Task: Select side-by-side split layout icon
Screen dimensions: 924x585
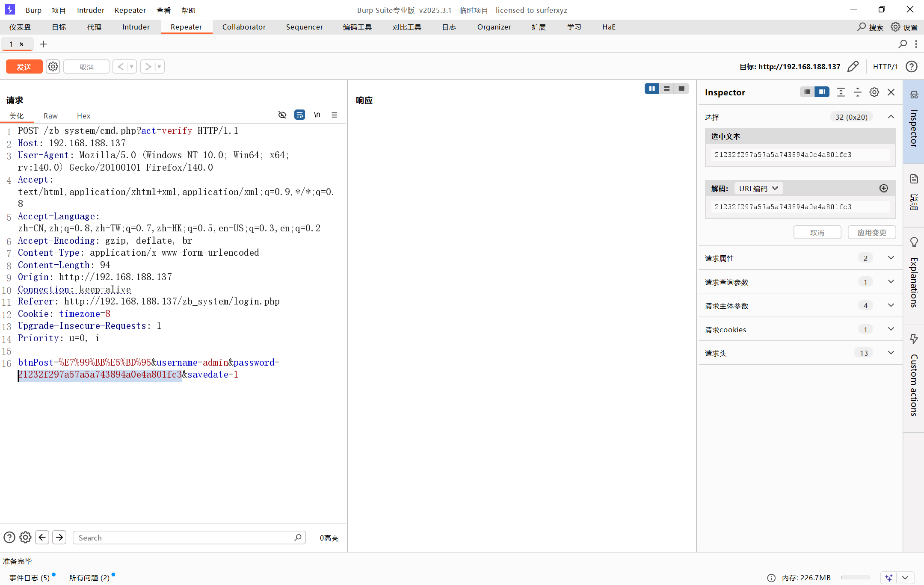Action: pos(652,89)
